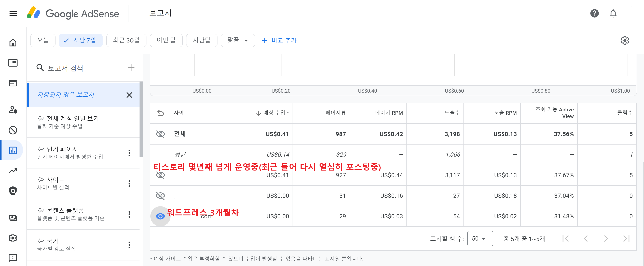Image resolution: width=644 pixels, height=266 pixels.
Task: Toggle visibility of the US$0.41 site row
Action: coord(160,175)
